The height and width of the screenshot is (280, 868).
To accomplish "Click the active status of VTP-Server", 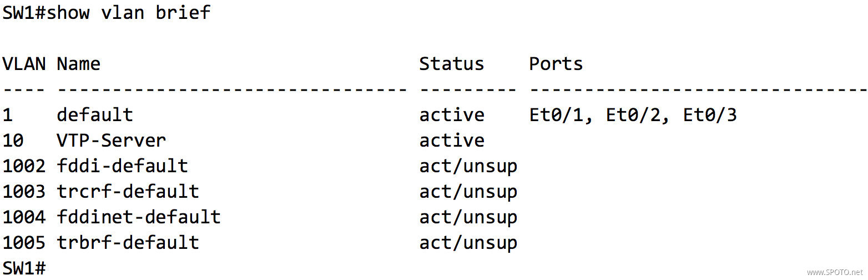I will click(451, 141).
